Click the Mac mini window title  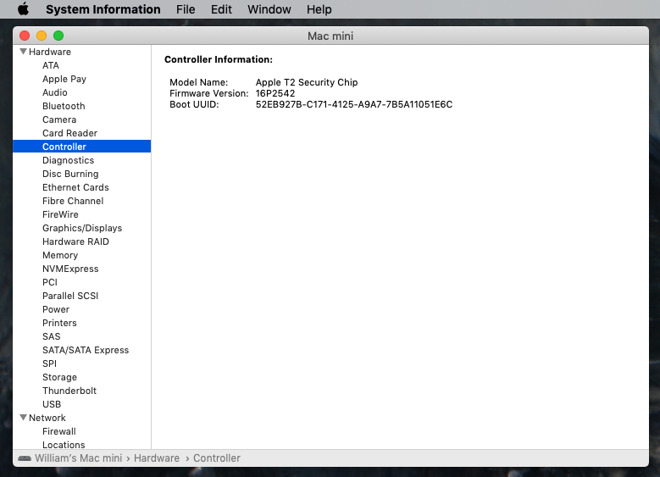[330, 36]
